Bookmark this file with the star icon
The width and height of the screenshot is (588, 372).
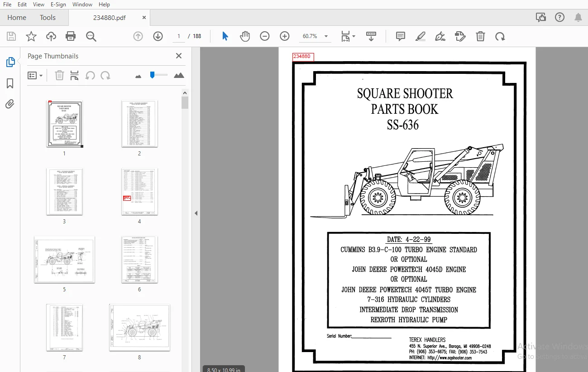pyautogui.click(x=31, y=36)
